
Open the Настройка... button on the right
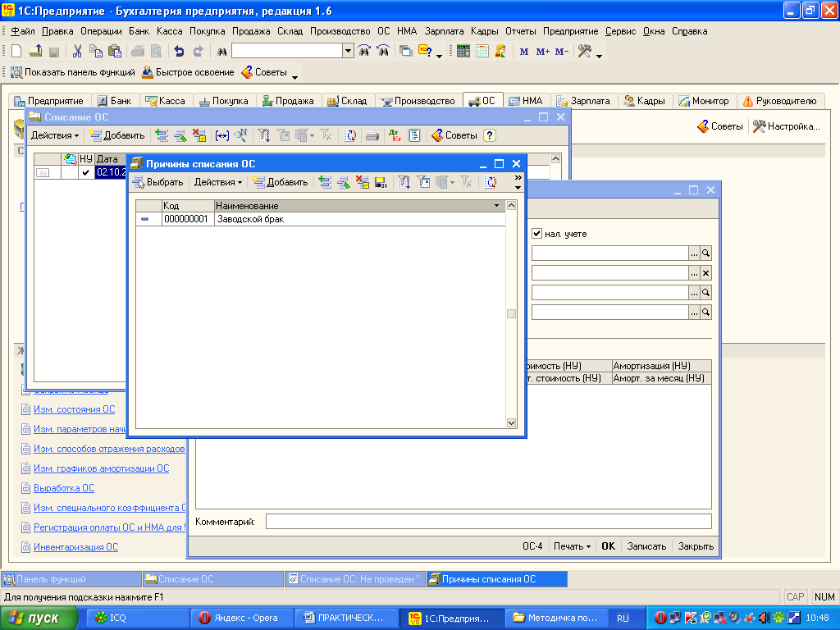tap(787, 126)
